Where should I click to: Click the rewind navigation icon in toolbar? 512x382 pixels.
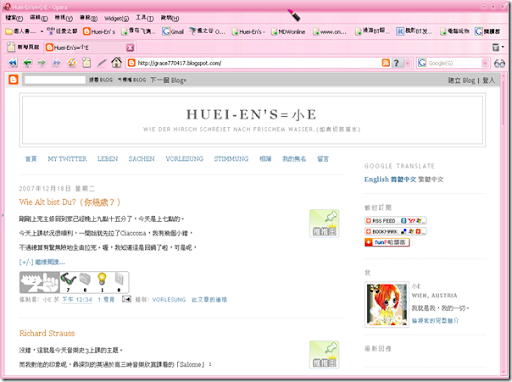pos(12,63)
